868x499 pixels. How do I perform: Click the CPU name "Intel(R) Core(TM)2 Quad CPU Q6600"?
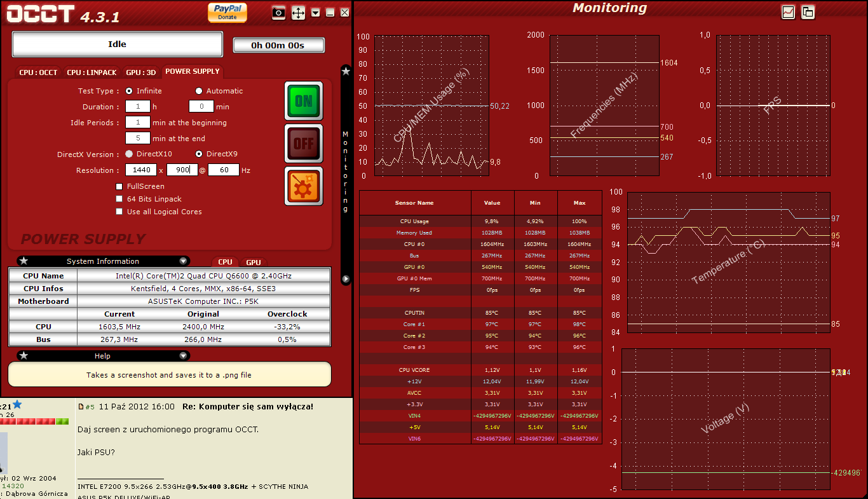pos(203,276)
